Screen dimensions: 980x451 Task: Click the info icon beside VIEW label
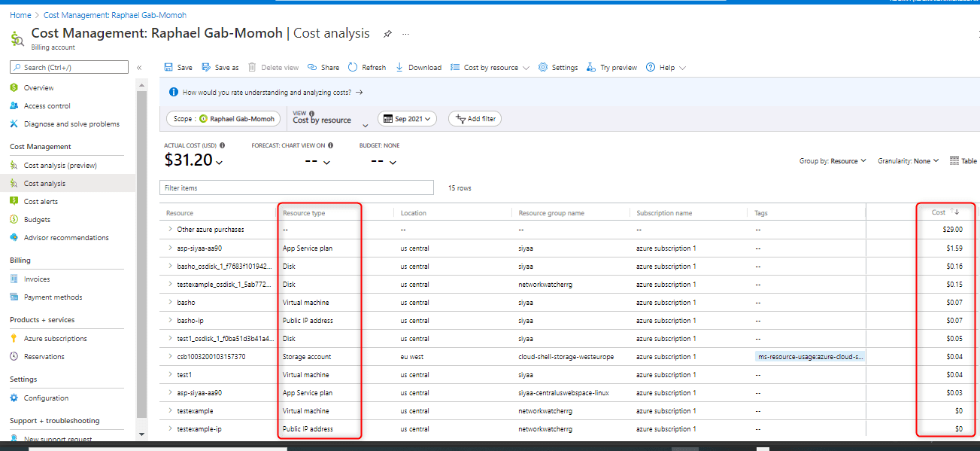312,113
